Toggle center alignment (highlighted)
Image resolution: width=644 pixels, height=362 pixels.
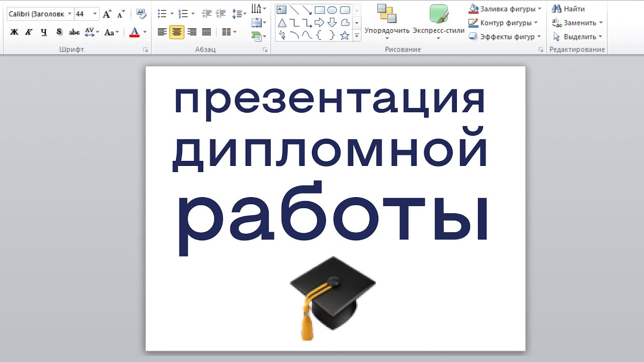click(177, 32)
